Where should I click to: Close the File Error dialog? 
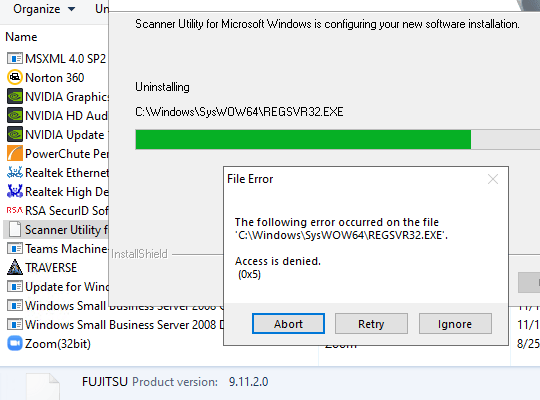[x=493, y=179]
